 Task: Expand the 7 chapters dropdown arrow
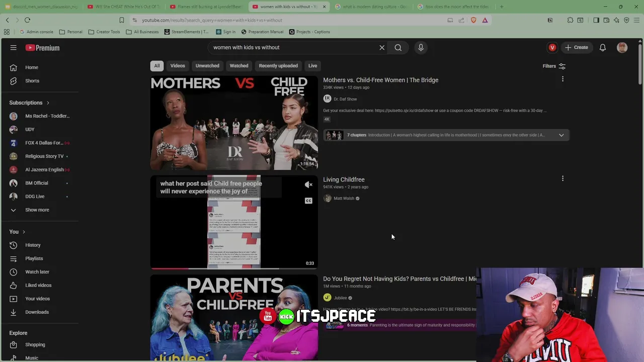(561, 135)
